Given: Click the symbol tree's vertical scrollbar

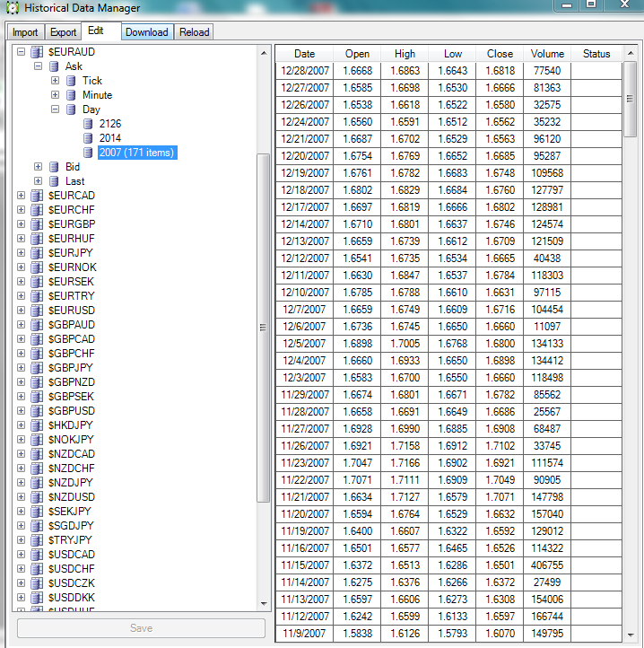Looking at the screenshot, I should [263, 328].
